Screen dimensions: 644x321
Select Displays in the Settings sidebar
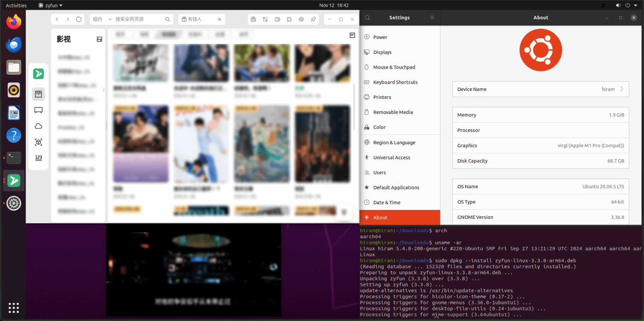[x=383, y=52]
